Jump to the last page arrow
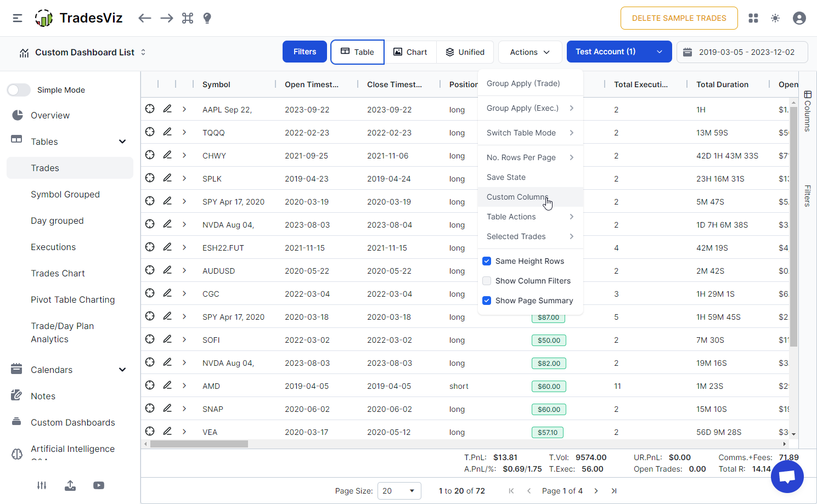817x504 pixels. (614, 491)
